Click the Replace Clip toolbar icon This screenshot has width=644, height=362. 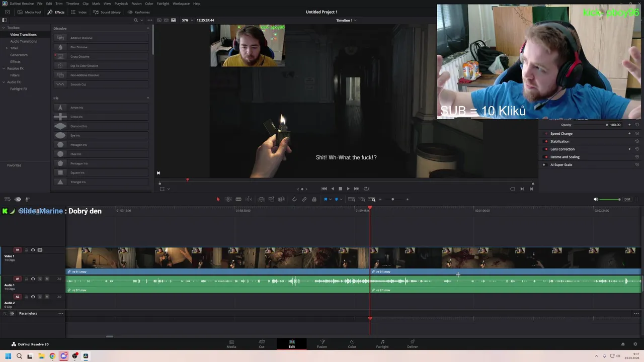click(x=281, y=200)
